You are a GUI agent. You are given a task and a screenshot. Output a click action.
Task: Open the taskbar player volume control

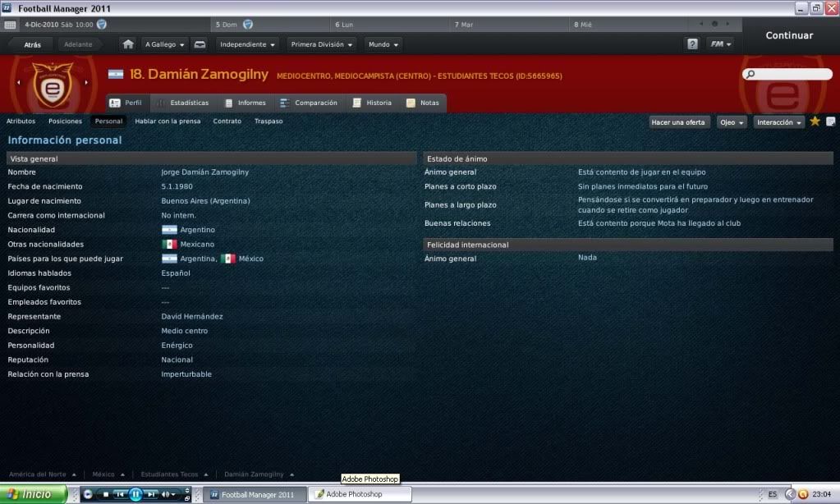click(169, 494)
